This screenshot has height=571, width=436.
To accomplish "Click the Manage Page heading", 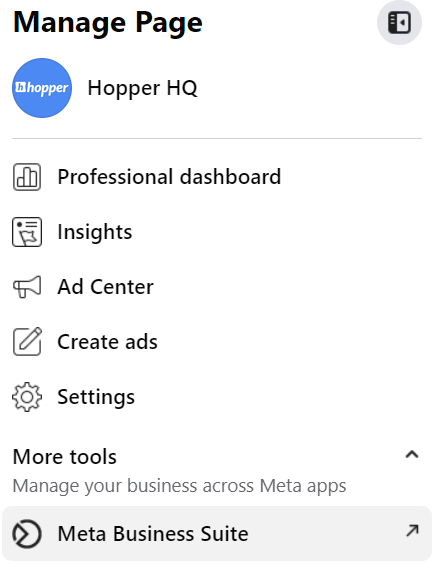I will (107, 23).
